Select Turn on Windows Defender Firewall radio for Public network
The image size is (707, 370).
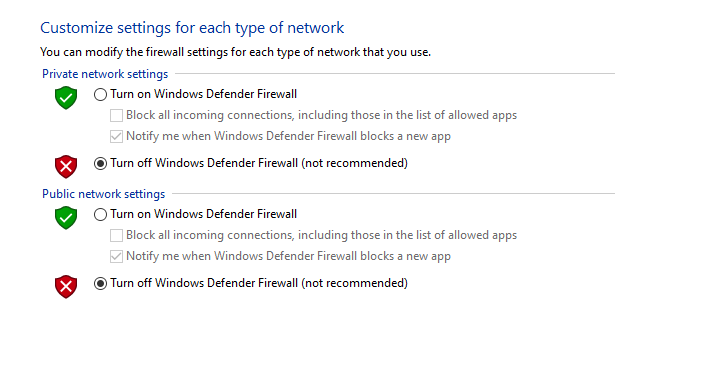pyautogui.click(x=100, y=214)
